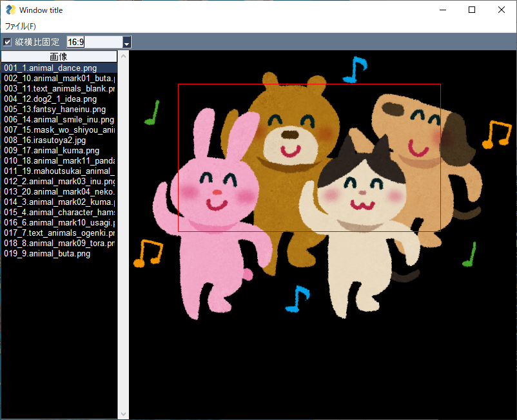Select 008_16.irasutoya2.jpg from the list
Image resolution: width=517 pixels, height=420 pixels.
(x=58, y=139)
